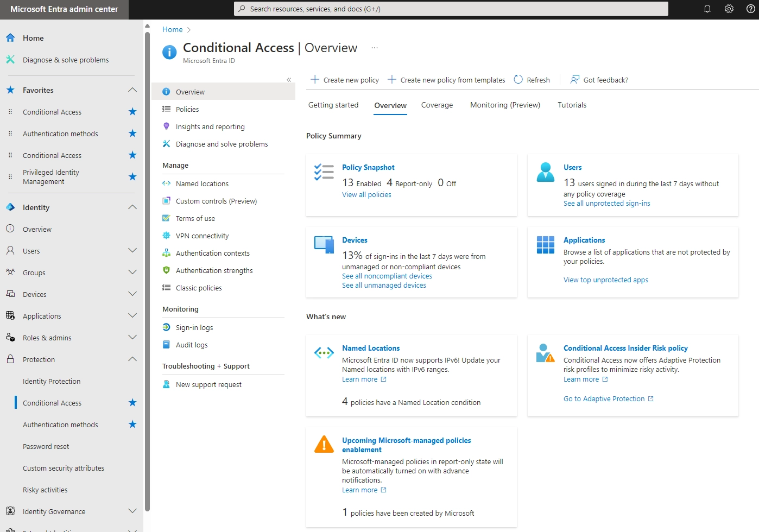Expand the Identity Governance chevron
Viewport: 759px width, 532px height.
tap(132, 511)
